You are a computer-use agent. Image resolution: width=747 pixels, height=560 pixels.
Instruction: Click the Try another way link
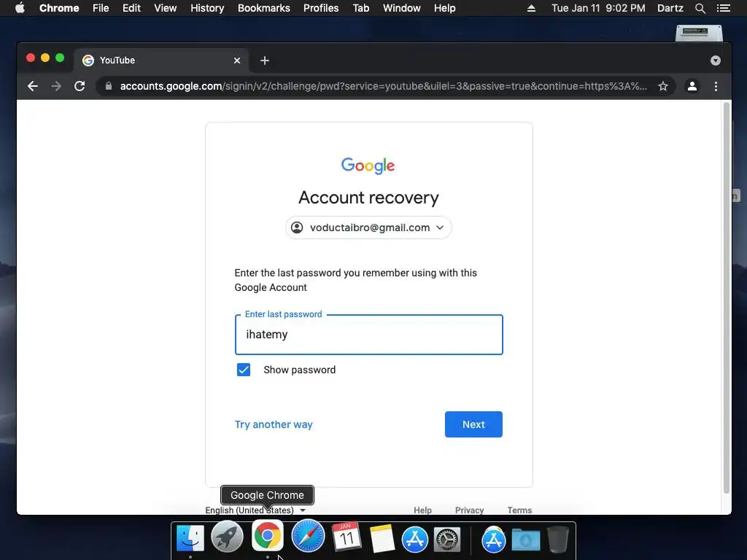click(274, 424)
